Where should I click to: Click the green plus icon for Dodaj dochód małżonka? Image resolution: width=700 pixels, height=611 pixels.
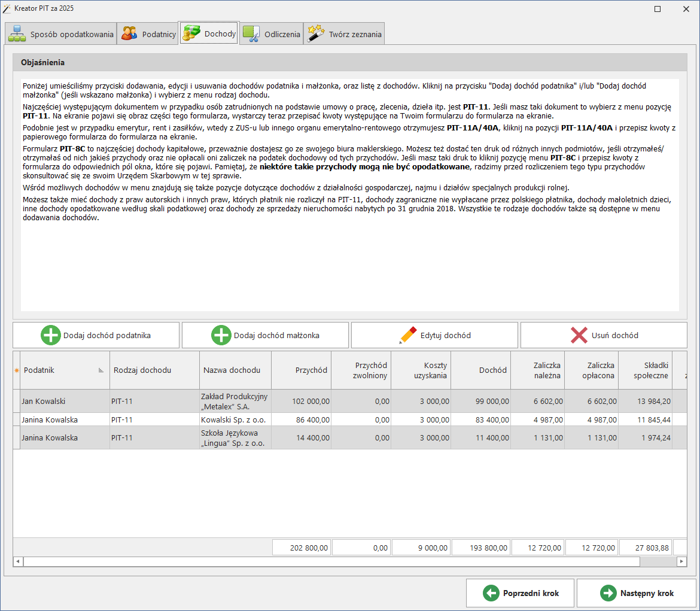[x=221, y=335]
